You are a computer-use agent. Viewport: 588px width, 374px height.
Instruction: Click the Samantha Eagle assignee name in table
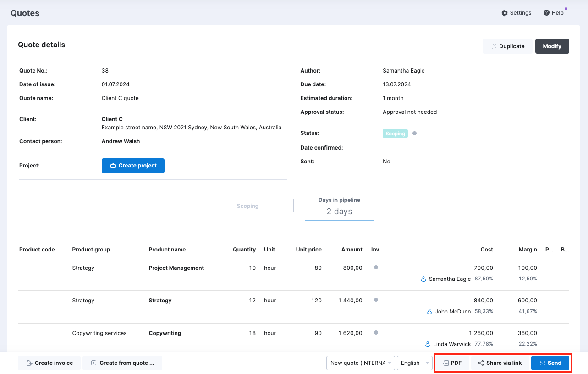point(450,279)
